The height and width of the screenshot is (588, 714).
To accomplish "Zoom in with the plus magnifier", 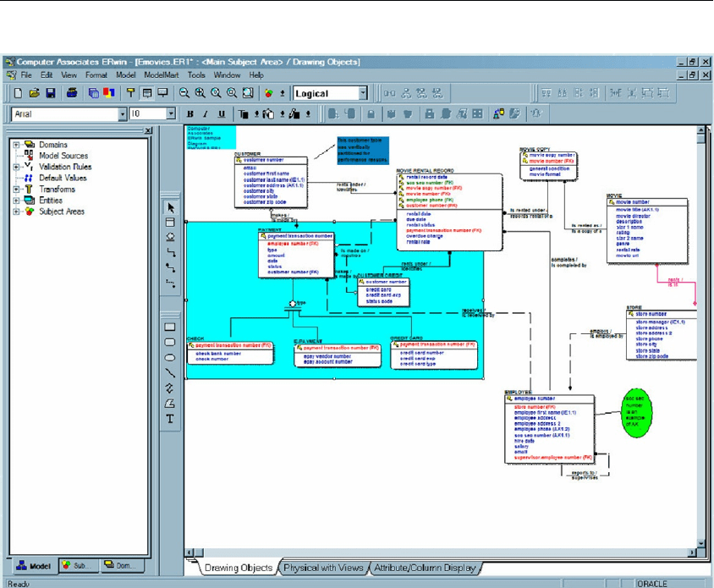I will click(x=200, y=93).
